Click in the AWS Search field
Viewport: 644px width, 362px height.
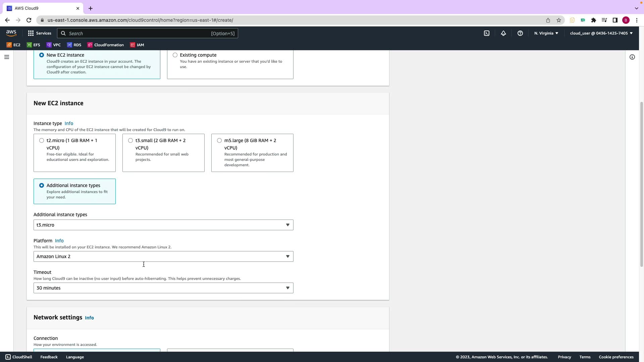tap(148, 33)
